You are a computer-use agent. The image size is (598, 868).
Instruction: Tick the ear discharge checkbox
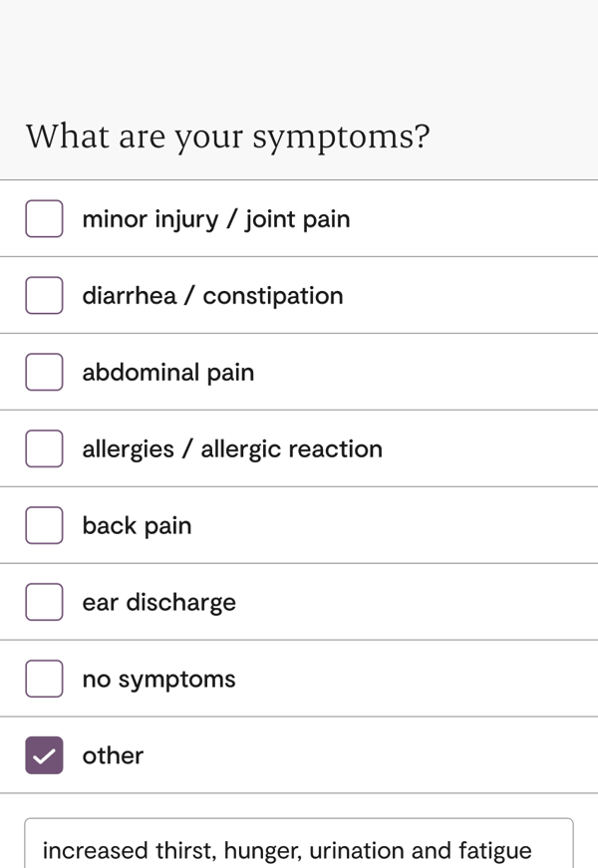point(44,603)
